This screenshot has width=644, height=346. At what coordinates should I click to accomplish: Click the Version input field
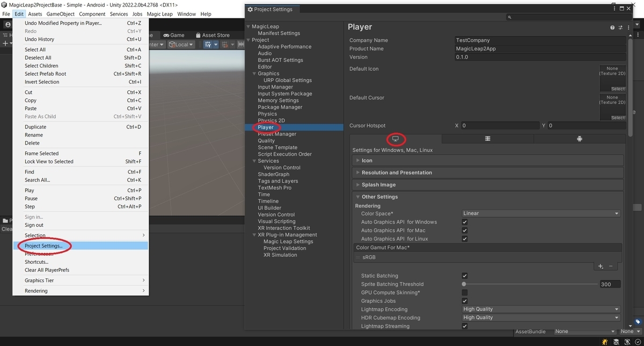pyautogui.click(x=540, y=57)
